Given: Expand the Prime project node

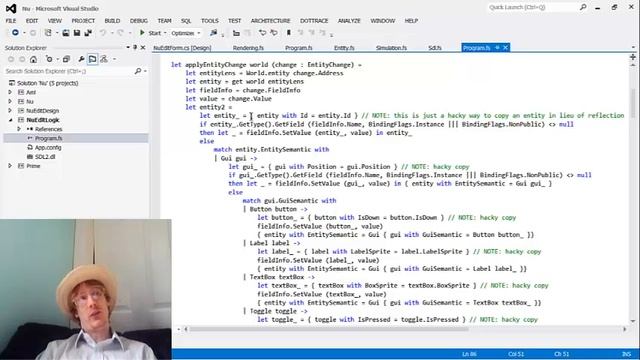Looking at the screenshot, I should click(10, 166).
